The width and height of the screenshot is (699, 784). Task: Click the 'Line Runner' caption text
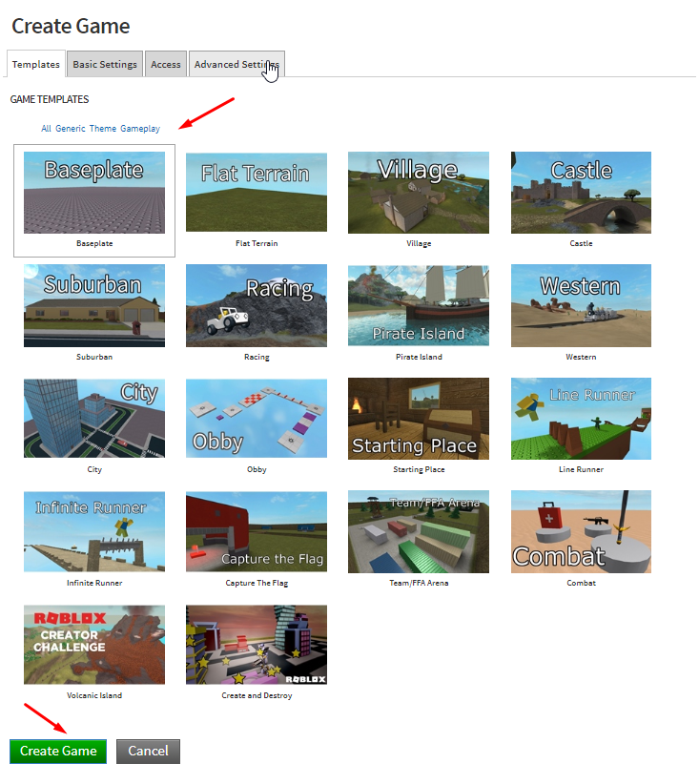581,469
